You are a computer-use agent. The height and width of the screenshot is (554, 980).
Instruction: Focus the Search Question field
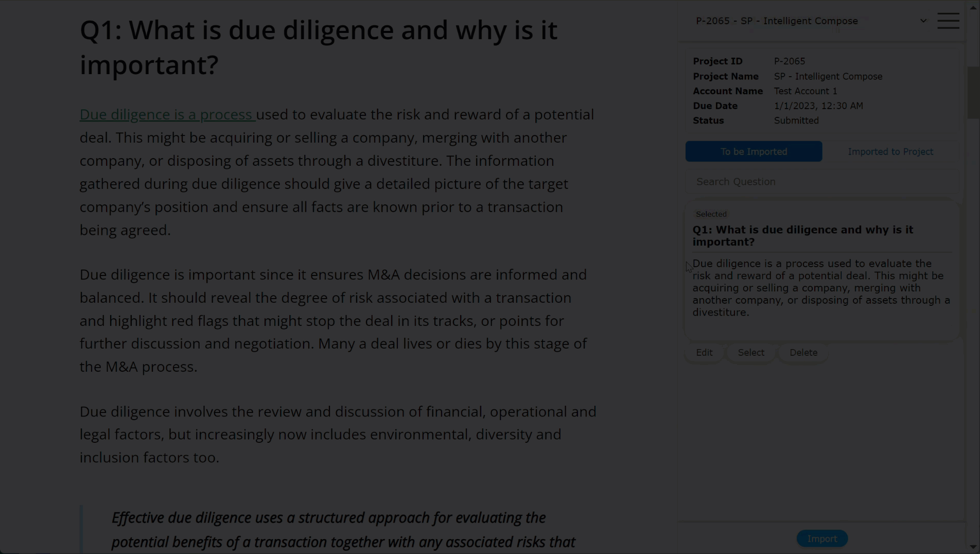point(822,182)
